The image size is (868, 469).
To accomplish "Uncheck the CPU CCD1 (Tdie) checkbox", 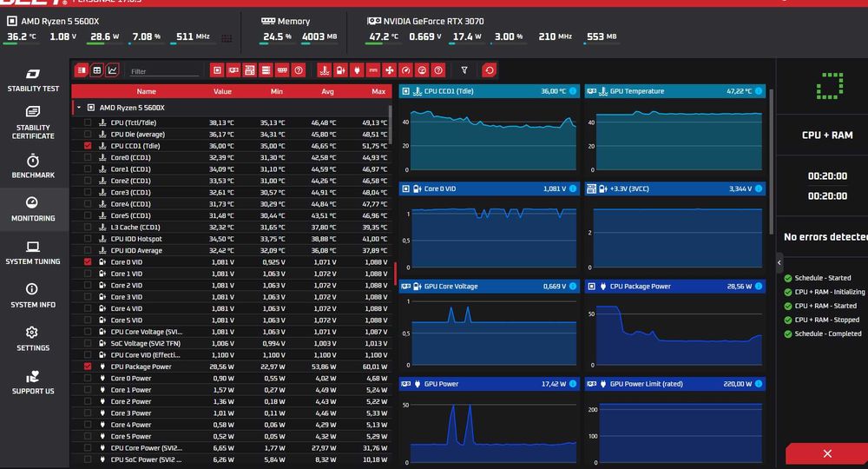I will coord(88,146).
